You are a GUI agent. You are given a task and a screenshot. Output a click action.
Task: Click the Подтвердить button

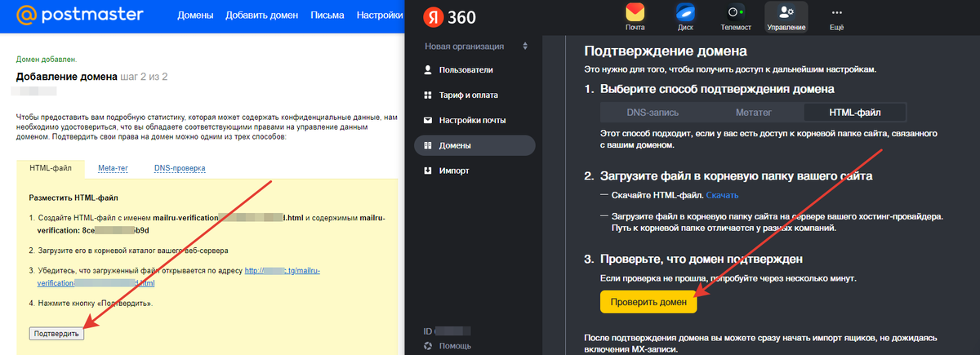[56, 333]
